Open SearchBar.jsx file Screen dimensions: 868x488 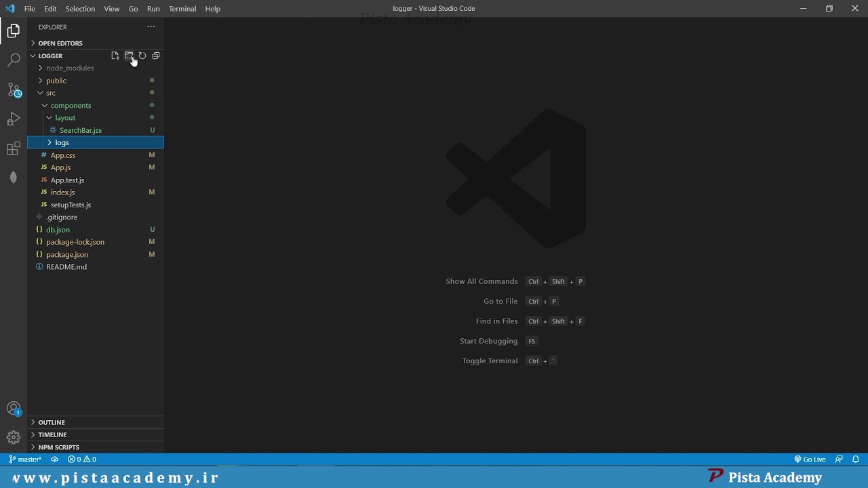coord(96,130)
